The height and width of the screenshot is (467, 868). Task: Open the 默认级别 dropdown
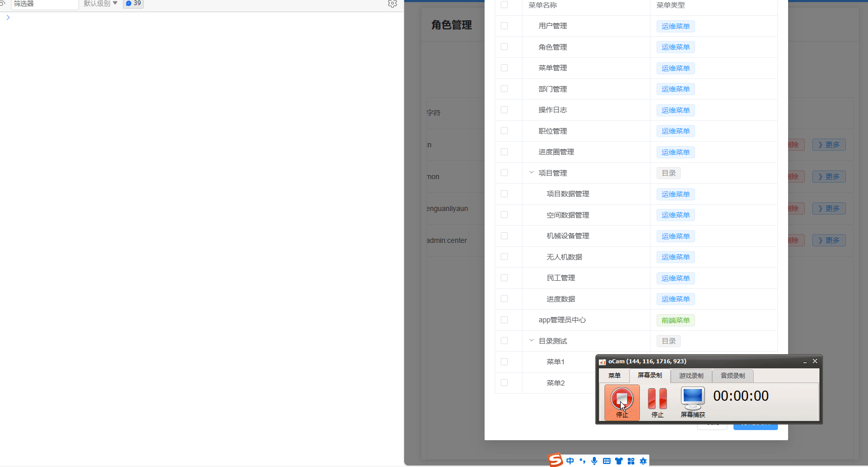pos(100,3)
